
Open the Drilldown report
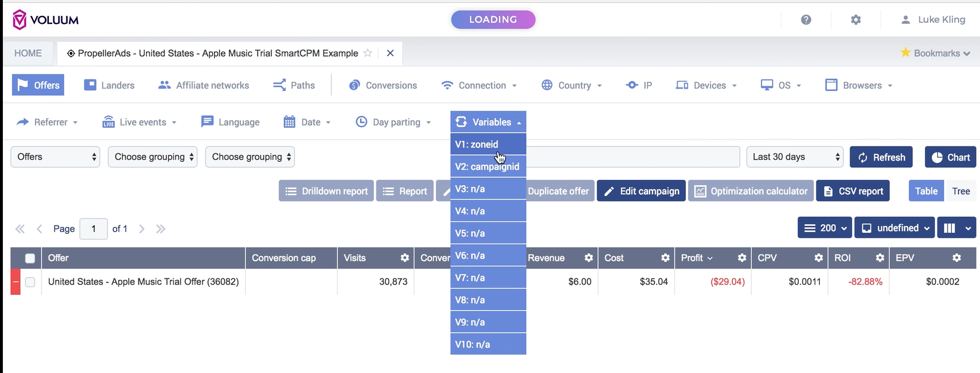tap(326, 191)
